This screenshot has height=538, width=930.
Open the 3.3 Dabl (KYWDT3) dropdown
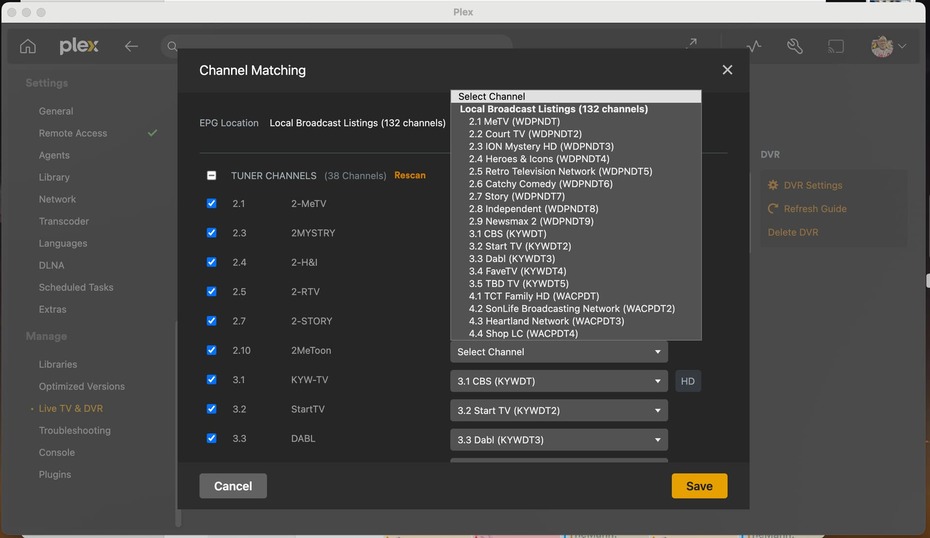pos(559,440)
